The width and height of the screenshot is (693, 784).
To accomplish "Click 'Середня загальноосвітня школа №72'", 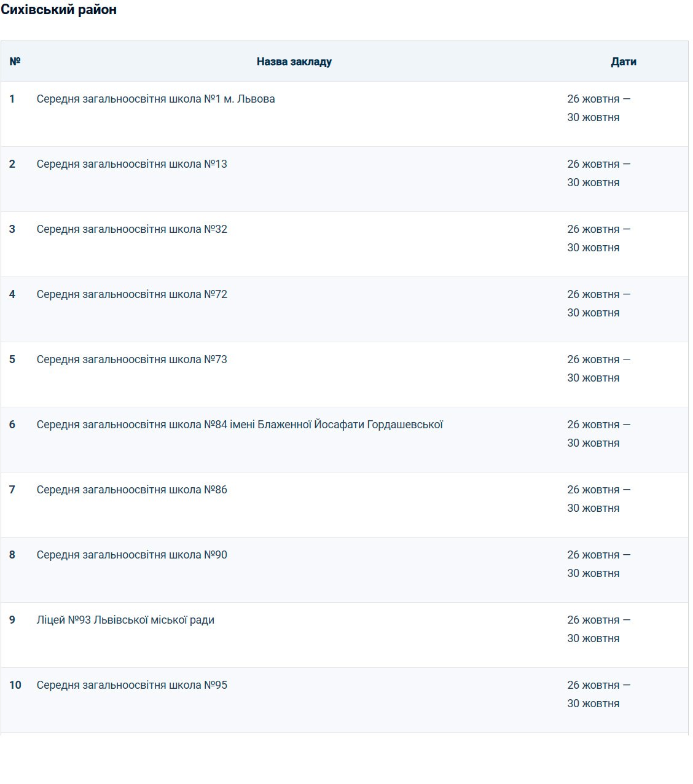I will [131, 294].
